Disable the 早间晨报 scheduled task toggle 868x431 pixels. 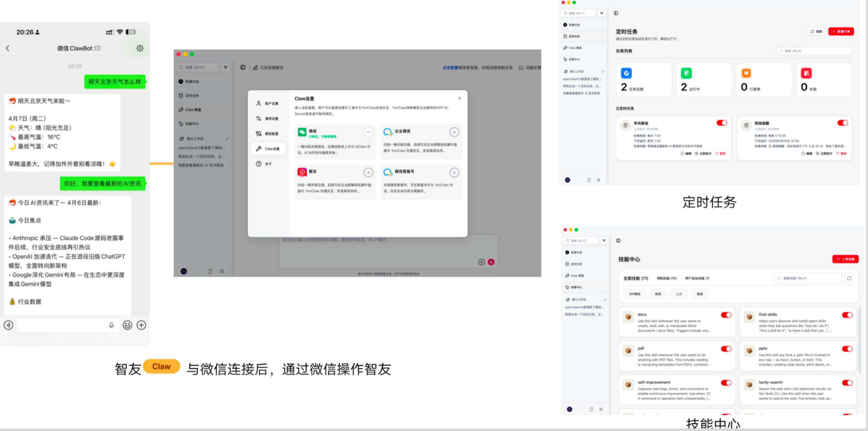722,123
